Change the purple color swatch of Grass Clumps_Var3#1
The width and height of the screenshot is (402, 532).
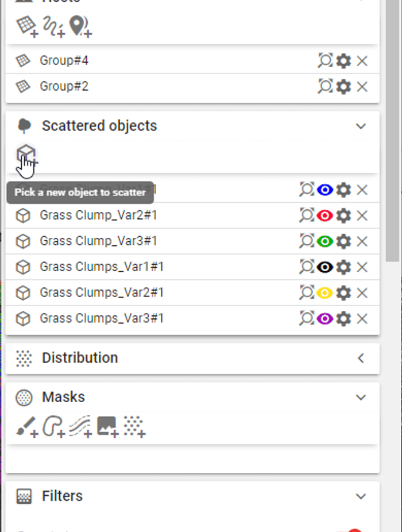pos(325,318)
